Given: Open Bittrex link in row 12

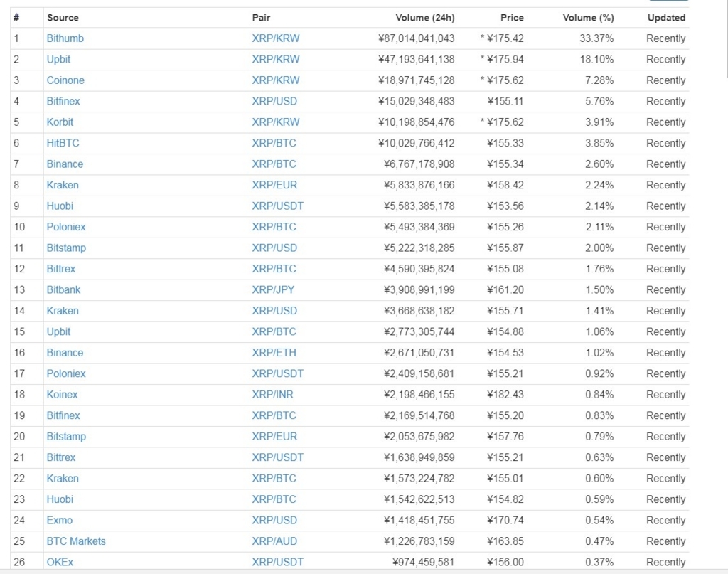Looking at the screenshot, I should coord(61,269).
